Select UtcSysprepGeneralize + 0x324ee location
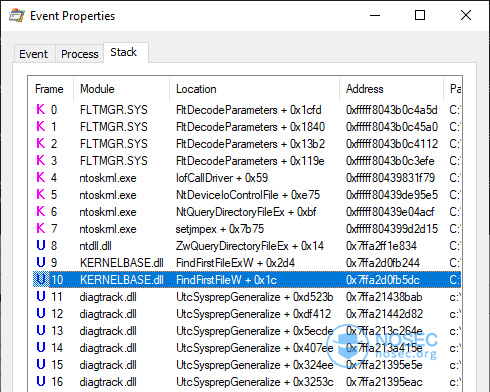The width and height of the screenshot is (490, 392). click(x=255, y=365)
